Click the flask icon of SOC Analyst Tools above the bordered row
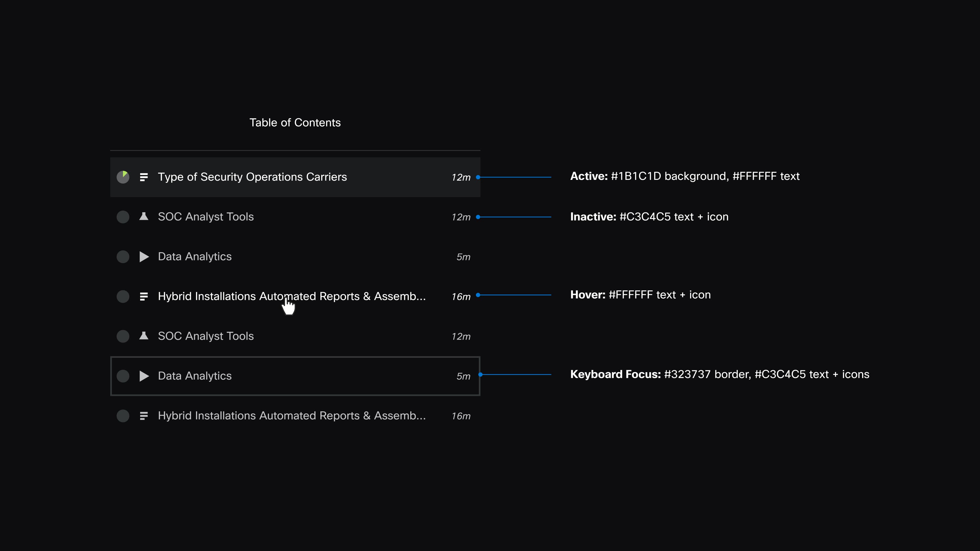 (x=143, y=335)
